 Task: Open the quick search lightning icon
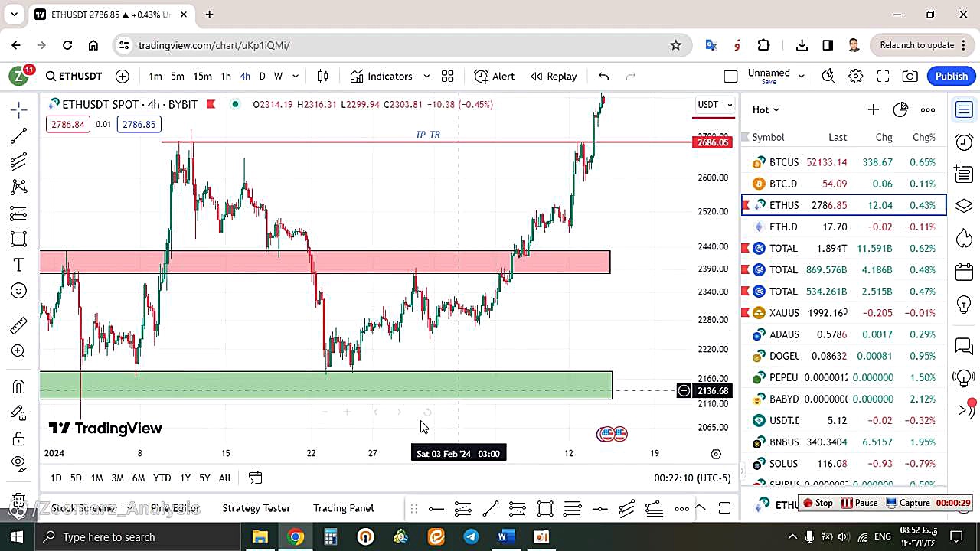click(828, 76)
